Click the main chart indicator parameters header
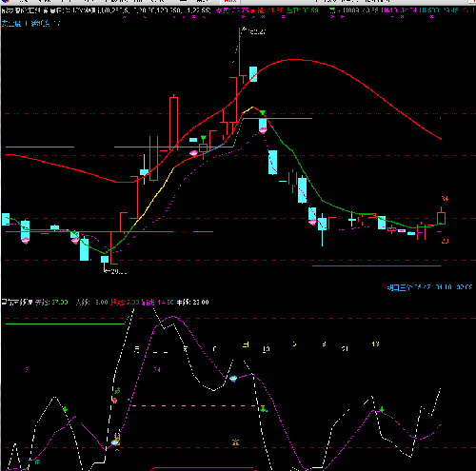Screen dimensions: 476x471 tap(107, 10)
